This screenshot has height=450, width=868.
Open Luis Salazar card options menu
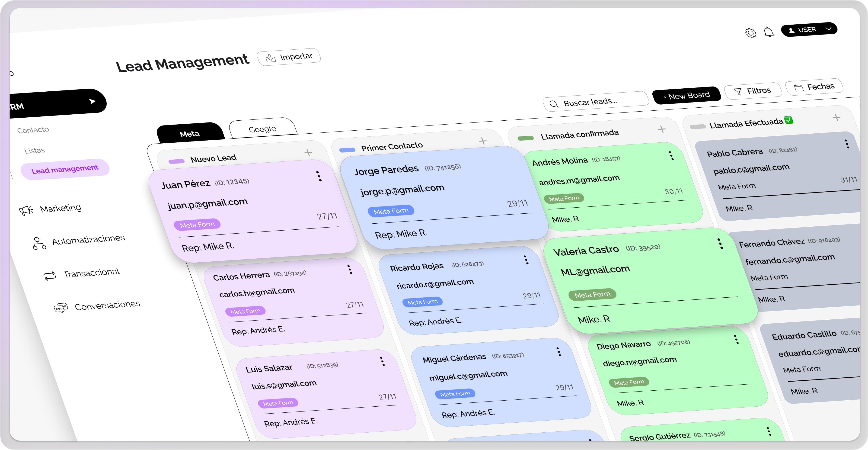[x=382, y=361]
